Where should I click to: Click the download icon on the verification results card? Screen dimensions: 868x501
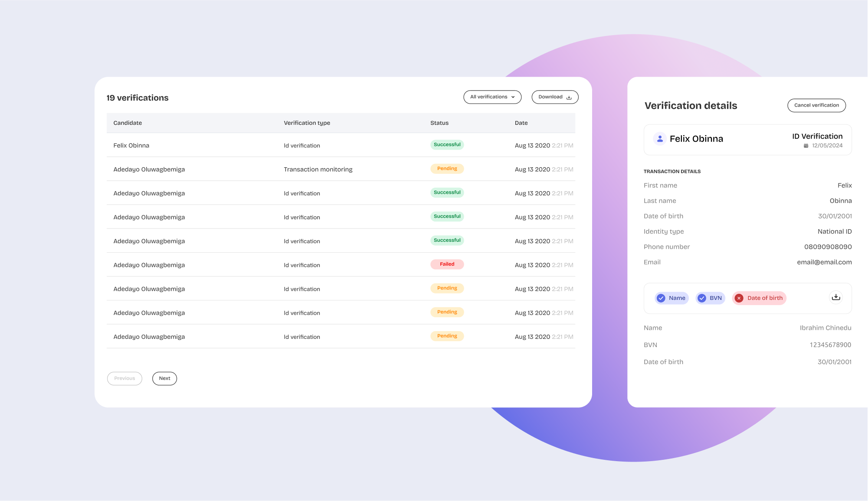pos(835,297)
